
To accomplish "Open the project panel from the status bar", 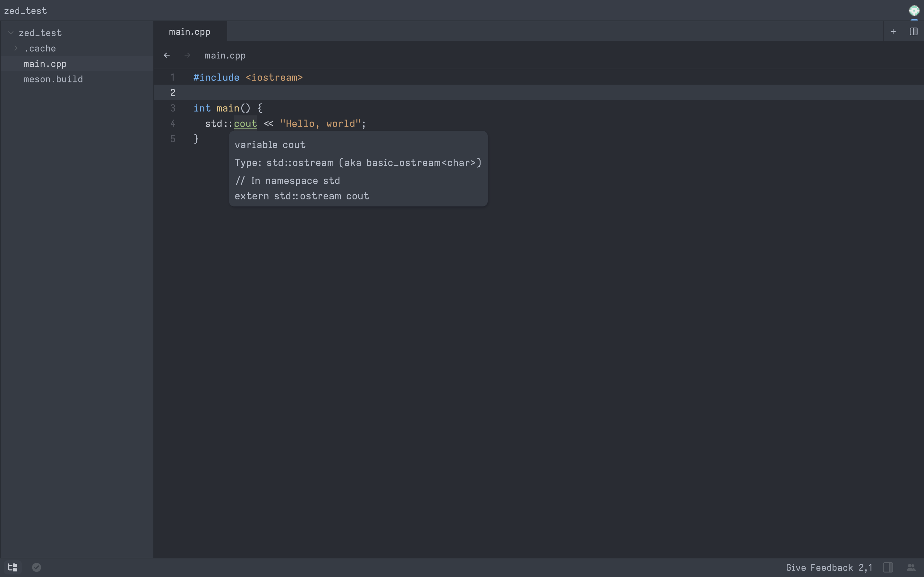I will tap(13, 567).
